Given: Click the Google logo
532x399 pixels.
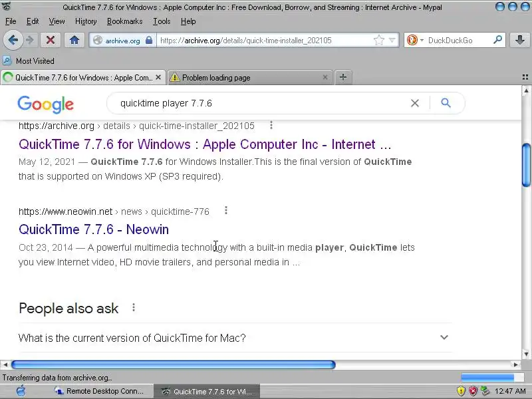Looking at the screenshot, I should coord(45,104).
